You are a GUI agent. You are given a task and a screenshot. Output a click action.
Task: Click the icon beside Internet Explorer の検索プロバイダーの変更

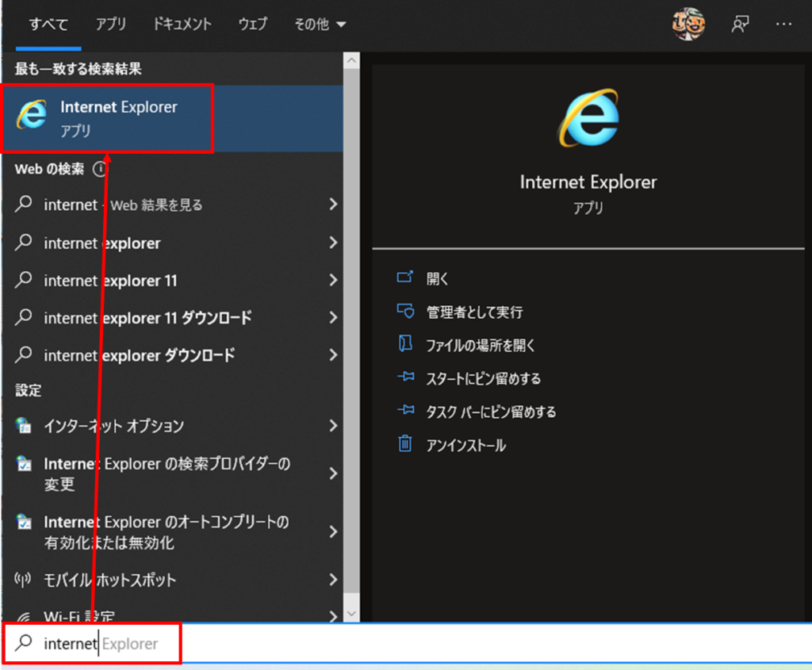(23, 463)
